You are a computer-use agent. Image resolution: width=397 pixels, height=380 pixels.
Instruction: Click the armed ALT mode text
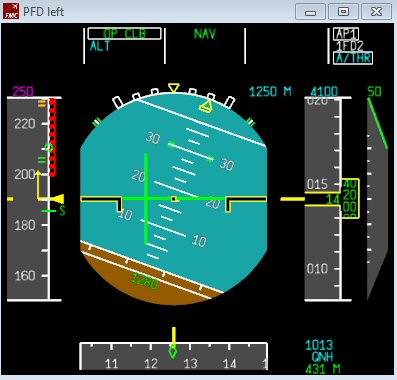coord(100,46)
